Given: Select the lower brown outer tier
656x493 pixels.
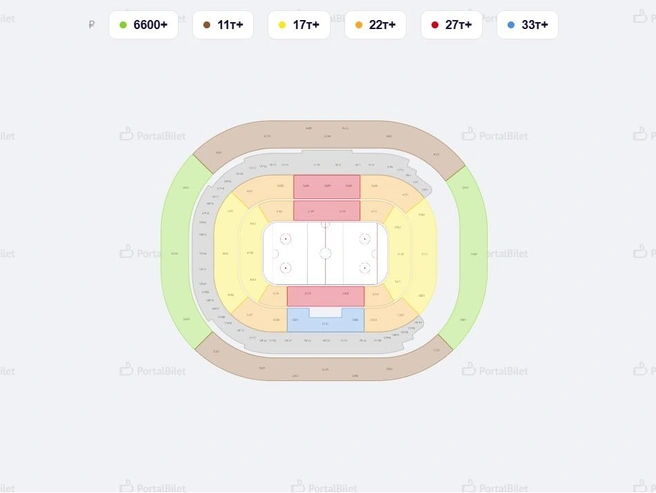Looking at the screenshot, I should [x=324, y=364].
